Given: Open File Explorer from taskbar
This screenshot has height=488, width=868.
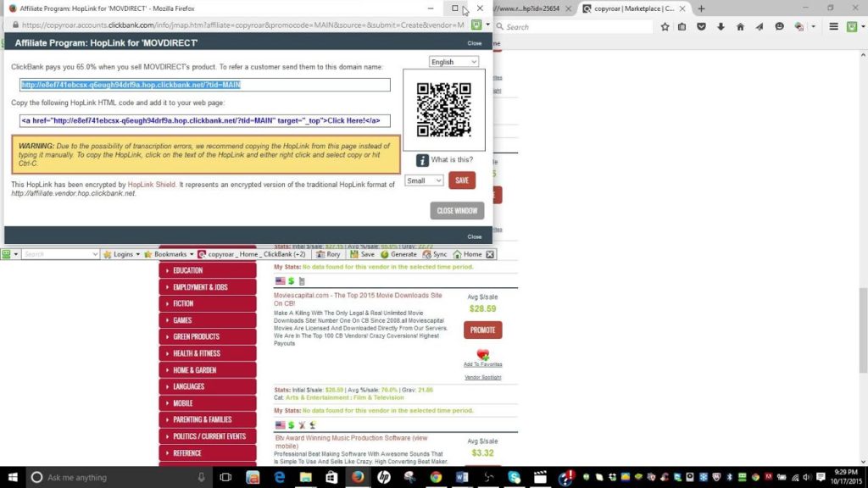Looking at the screenshot, I should (305, 477).
